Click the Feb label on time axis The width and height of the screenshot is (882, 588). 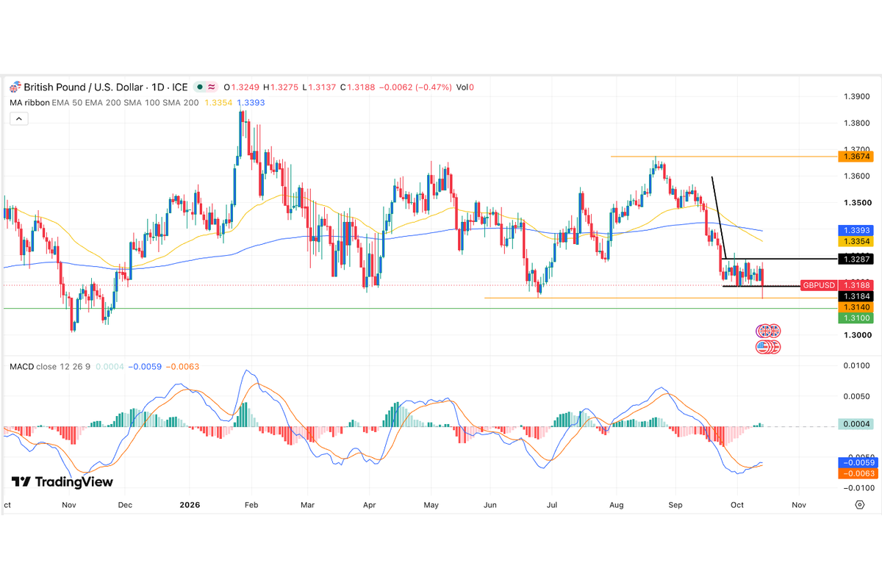(252, 505)
